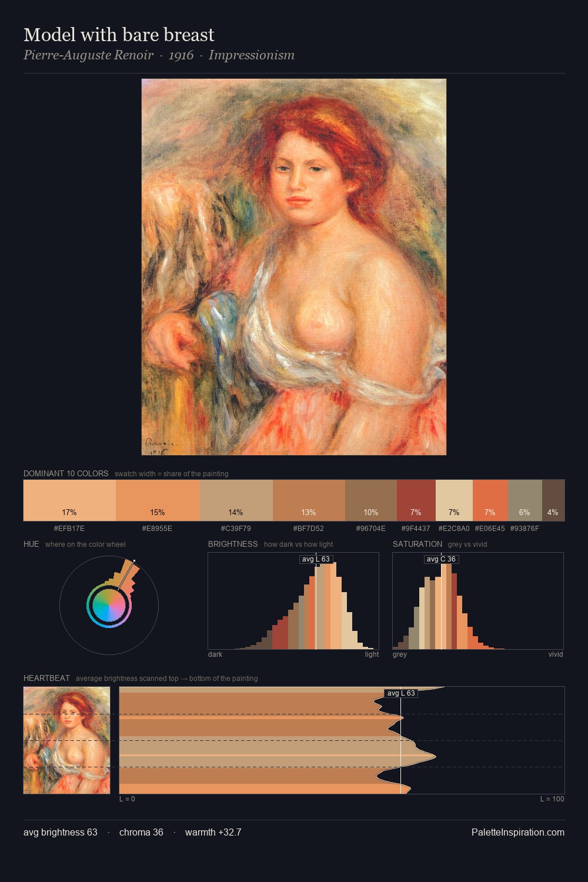The image size is (588, 882).
Task: Click the heartbeat brightness chart
Action: tap(342, 740)
